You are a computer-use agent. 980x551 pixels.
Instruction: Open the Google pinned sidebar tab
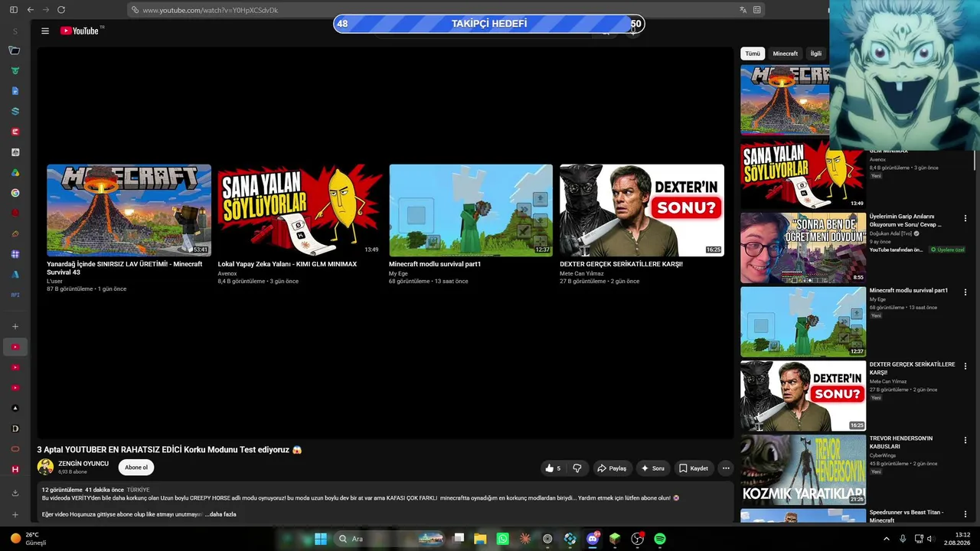(15, 193)
